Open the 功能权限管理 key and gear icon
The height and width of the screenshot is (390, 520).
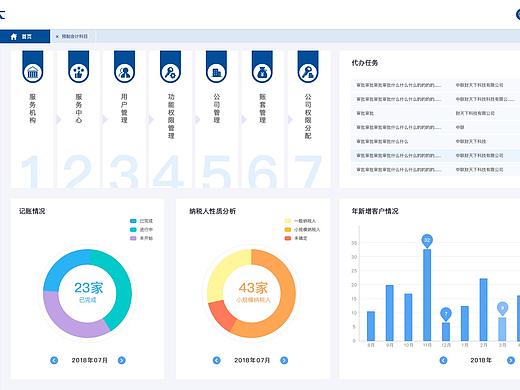click(x=170, y=72)
